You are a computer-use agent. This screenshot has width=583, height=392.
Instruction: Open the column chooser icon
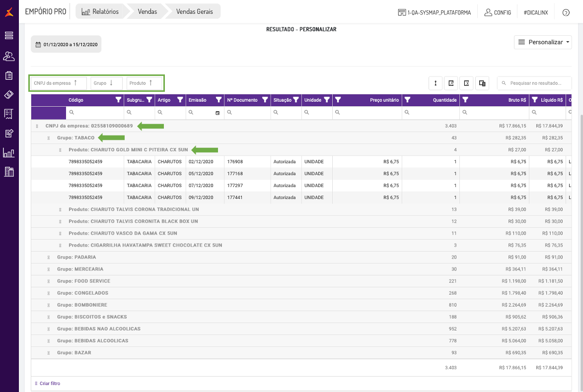click(482, 83)
